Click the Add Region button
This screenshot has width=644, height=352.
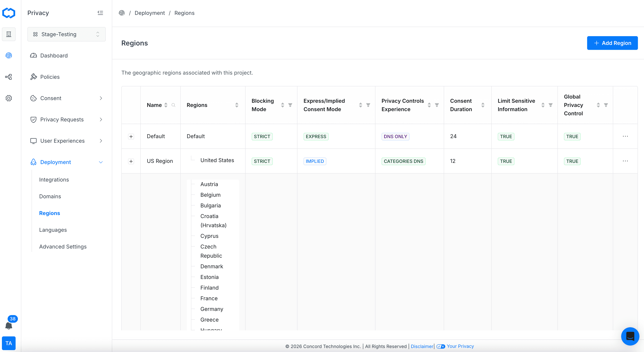click(612, 43)
